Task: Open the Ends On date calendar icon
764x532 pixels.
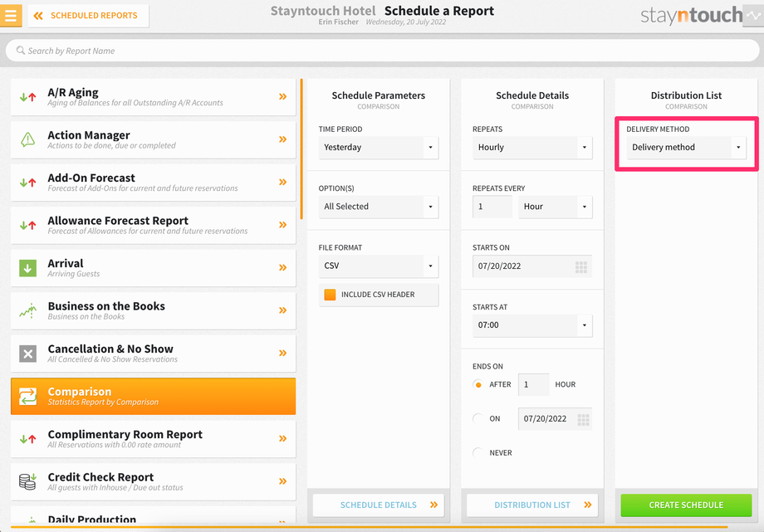Action: [583, 419]
